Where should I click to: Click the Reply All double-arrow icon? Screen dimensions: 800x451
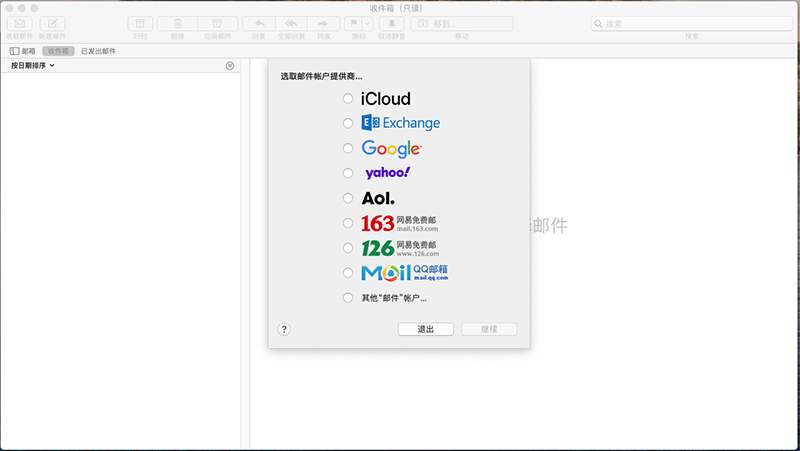pyautogui.click(x=291, y=23)
